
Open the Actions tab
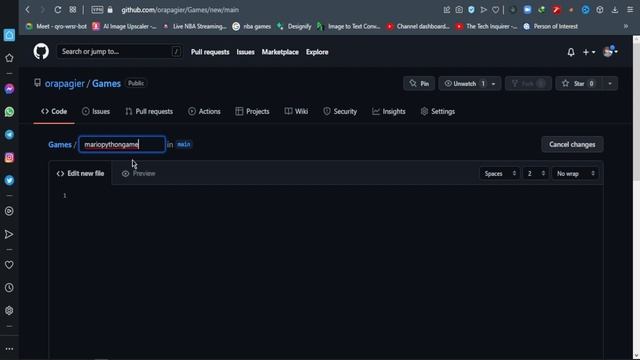tap(204, 111)
